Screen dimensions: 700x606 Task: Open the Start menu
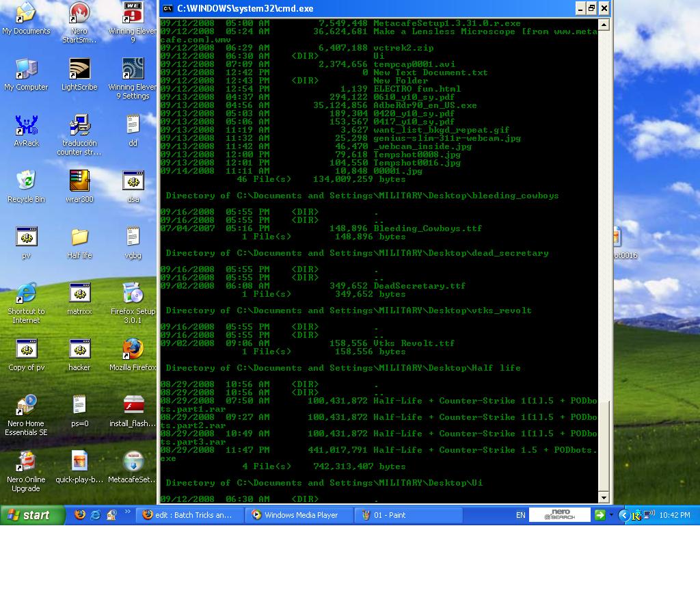point(32,515)
